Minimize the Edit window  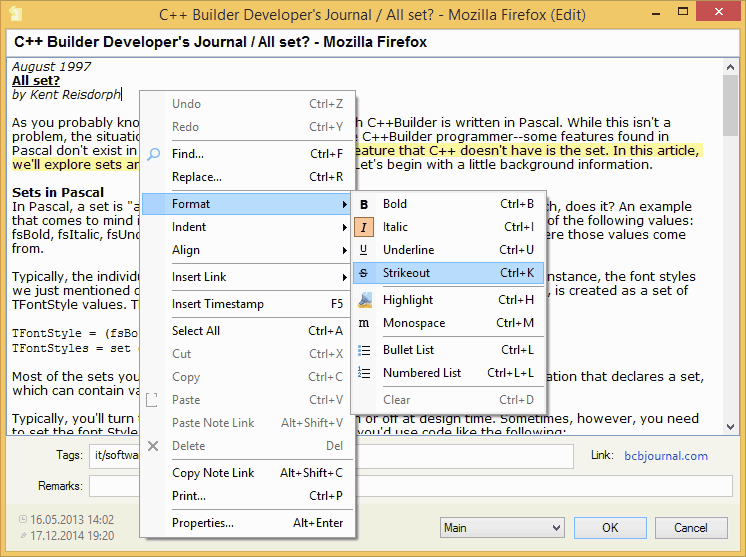(656, 13)
